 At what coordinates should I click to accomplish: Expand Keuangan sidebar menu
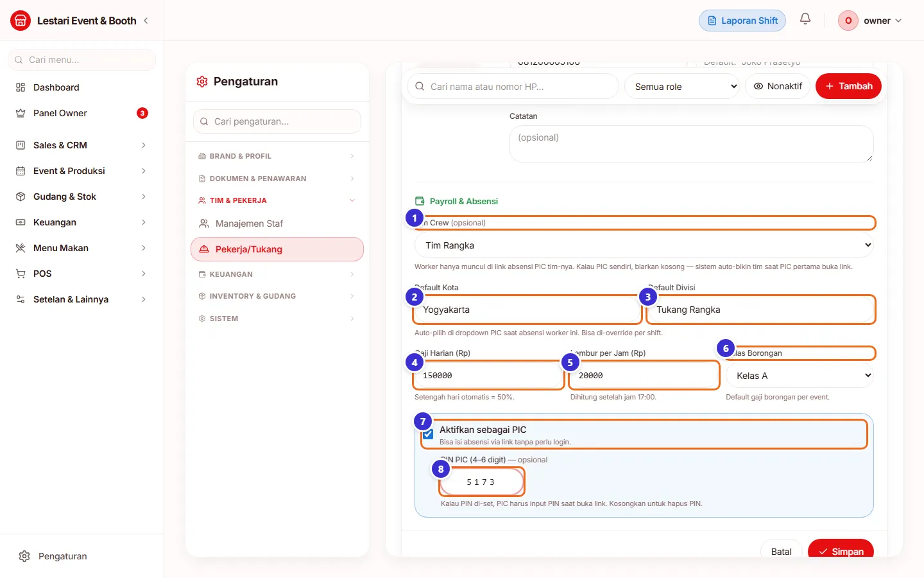point(82,222)
